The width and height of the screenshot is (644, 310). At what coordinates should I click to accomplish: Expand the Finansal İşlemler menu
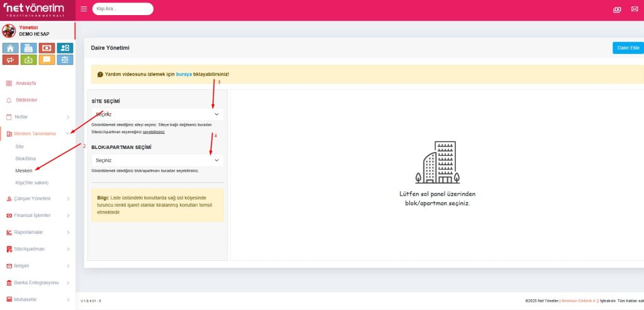(x=38, y=215)
